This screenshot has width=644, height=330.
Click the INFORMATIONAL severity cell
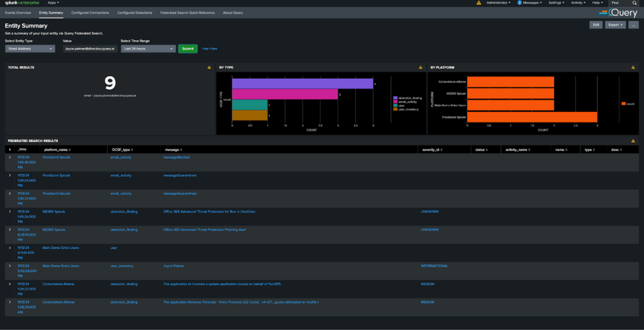434,265
